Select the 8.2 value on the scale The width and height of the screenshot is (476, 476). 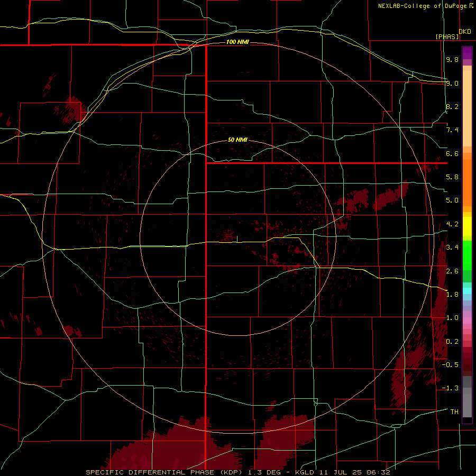pos(452,106)
